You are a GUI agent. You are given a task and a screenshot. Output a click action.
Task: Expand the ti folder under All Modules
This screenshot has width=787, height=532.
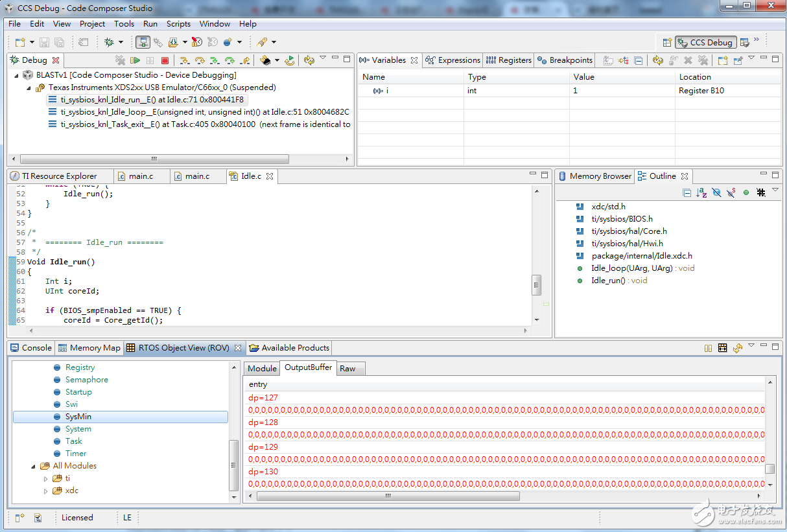pyautogui.click(x=45, y=478)
